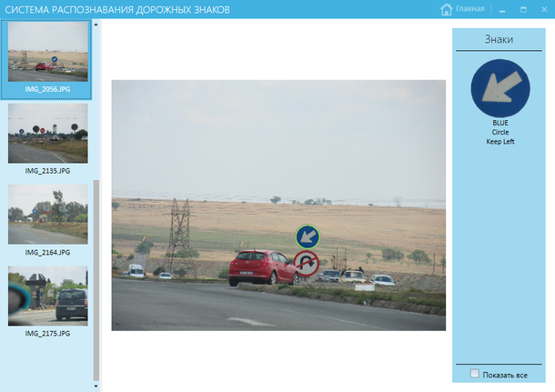This screenshot has height=392, width=555.
Task: Minimize the application window
Action: pyautogui.click(x=502, y=10)
